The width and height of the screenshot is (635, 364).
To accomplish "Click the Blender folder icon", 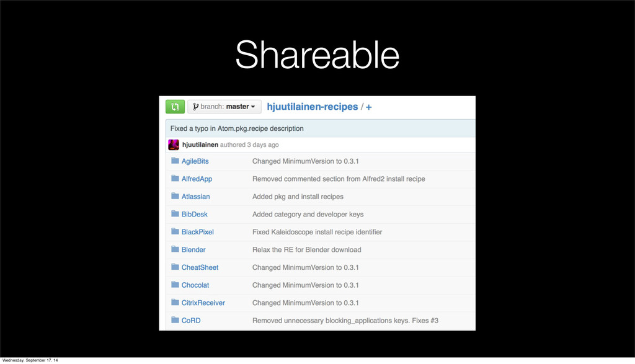I will 175,250.
